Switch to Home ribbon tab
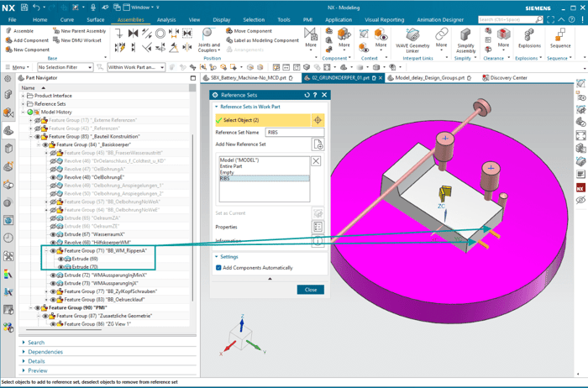 tap(39, 19)
